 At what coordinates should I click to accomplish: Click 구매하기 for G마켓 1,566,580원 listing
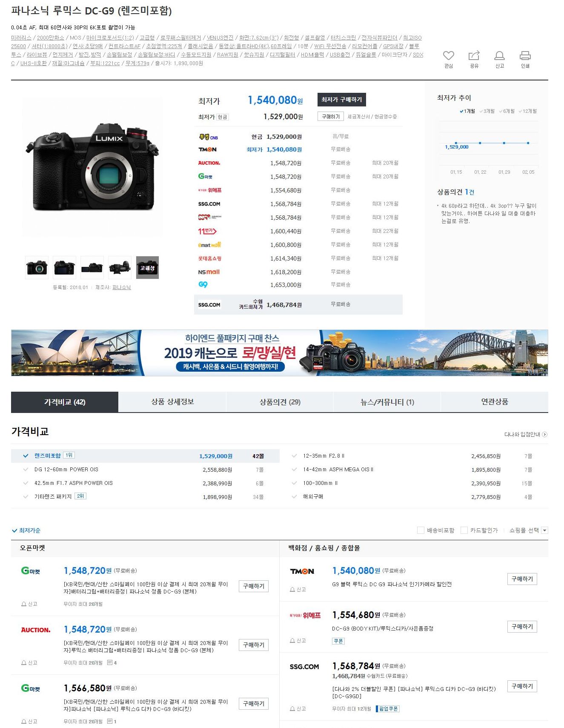(x=254, y=704)
